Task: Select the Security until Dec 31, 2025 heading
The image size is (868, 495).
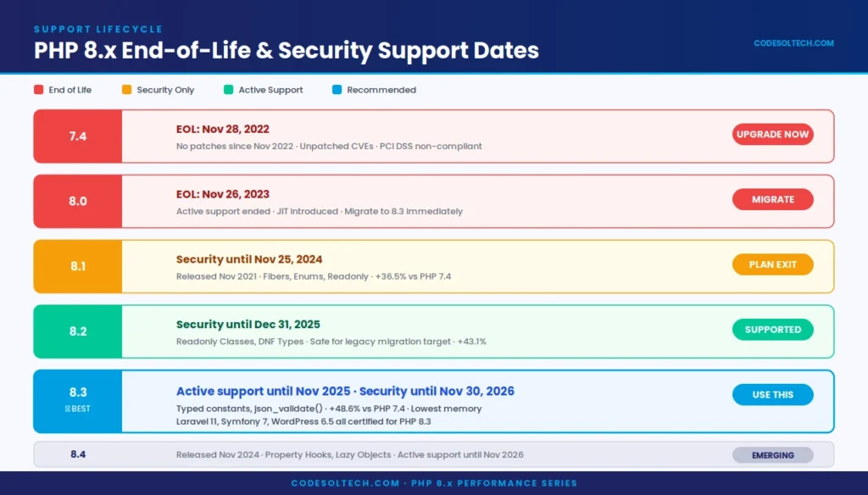Action: 248,324
